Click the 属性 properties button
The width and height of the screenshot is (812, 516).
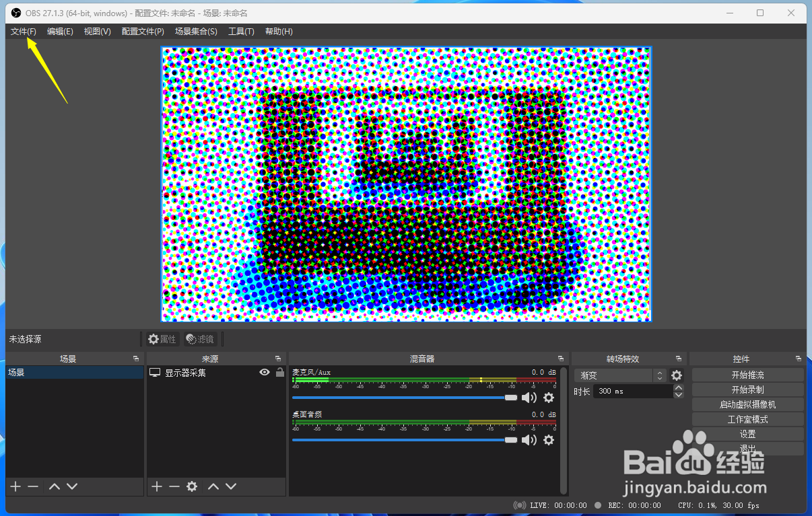162,339
